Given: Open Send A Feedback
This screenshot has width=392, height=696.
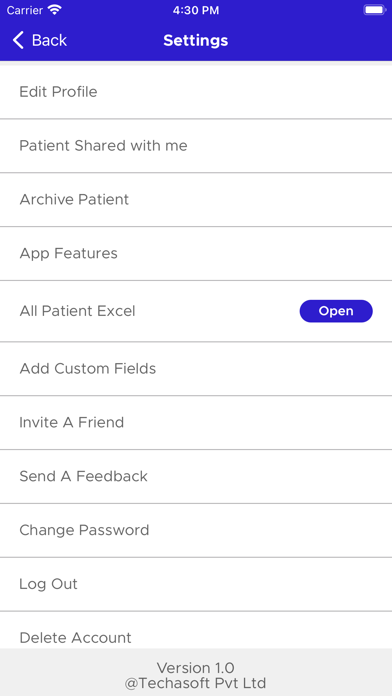Looking at the screenshot, I should coord(196,476).
